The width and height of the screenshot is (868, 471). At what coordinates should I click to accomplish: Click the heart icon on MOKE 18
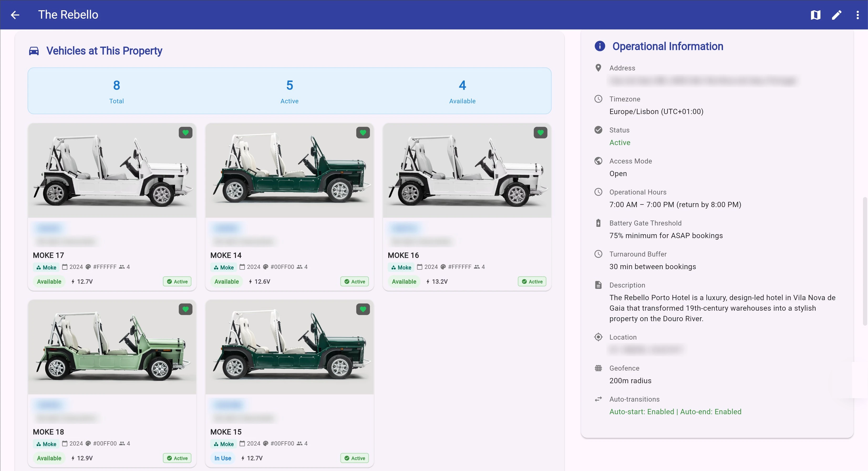(186, 309)
